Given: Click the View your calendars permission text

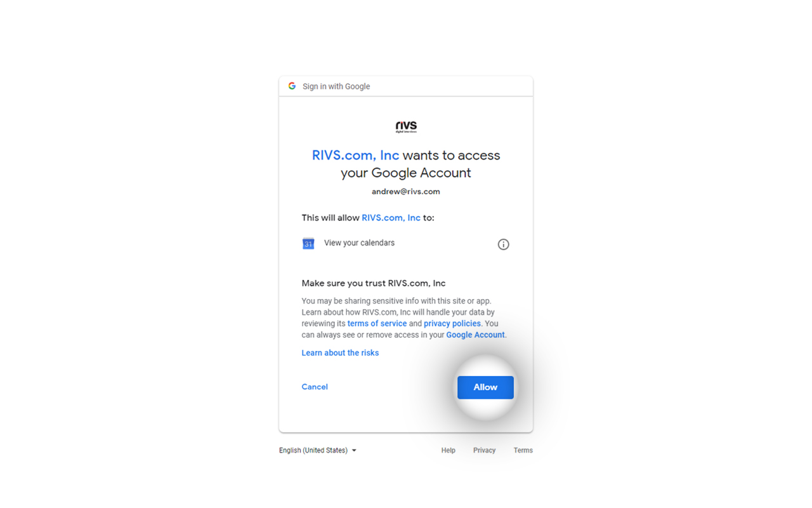Looking at the screenshot, I should click(359, 243).
